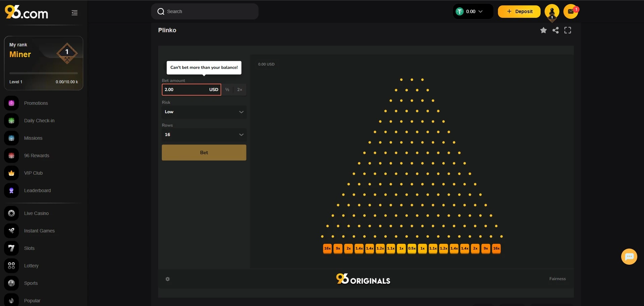Collapse the sidebar with the hamburger icon
Image resolution: width=644 pixels, height=306 pixels.
click(75, 13)
